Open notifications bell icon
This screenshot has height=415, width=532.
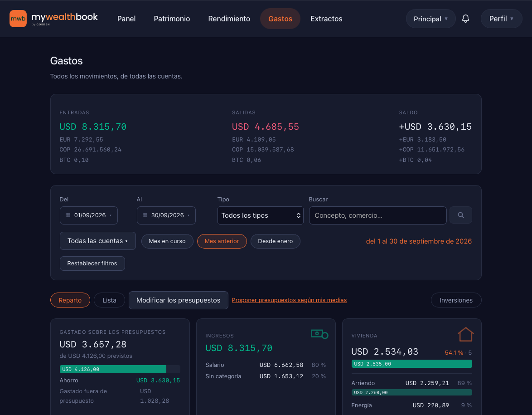click(x=465, y=19)
